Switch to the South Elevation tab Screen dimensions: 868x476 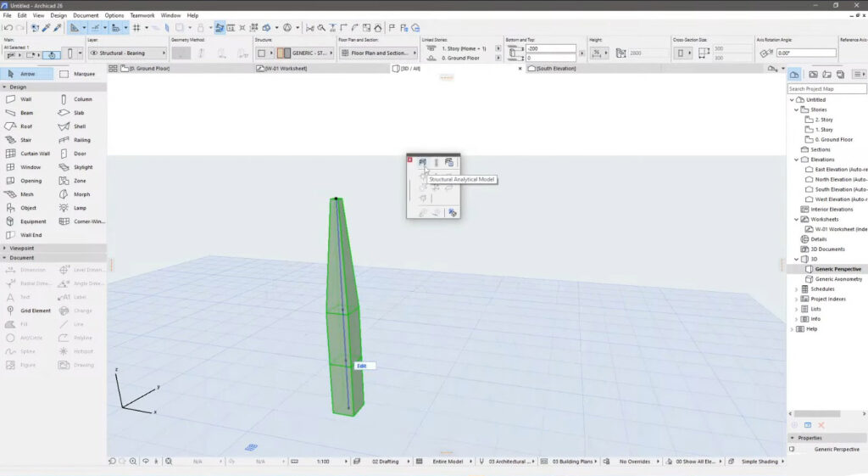coord(553,69)
